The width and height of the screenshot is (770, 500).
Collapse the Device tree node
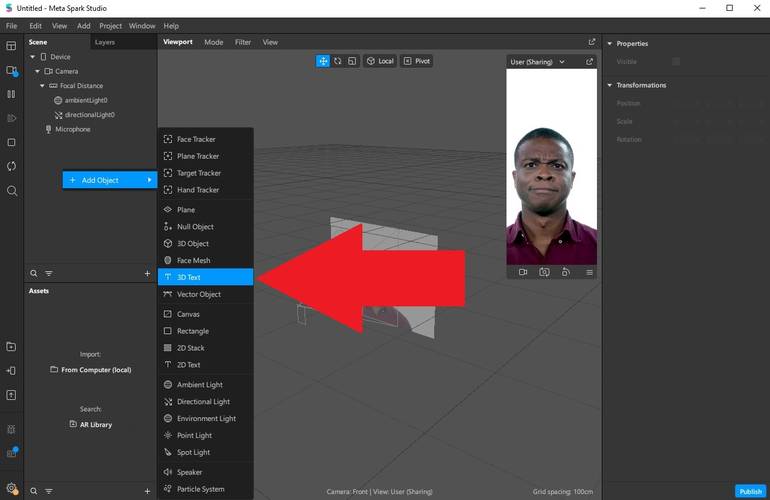32,57
